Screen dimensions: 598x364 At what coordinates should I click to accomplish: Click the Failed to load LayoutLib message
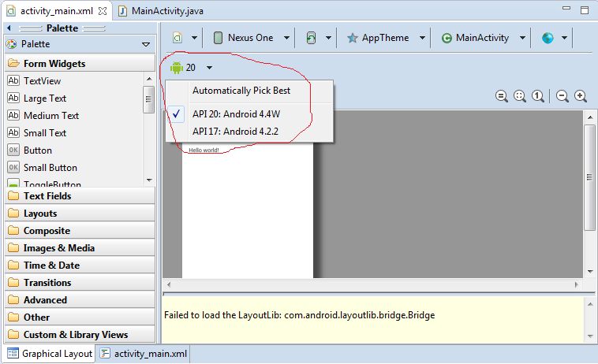pos(299,315)
